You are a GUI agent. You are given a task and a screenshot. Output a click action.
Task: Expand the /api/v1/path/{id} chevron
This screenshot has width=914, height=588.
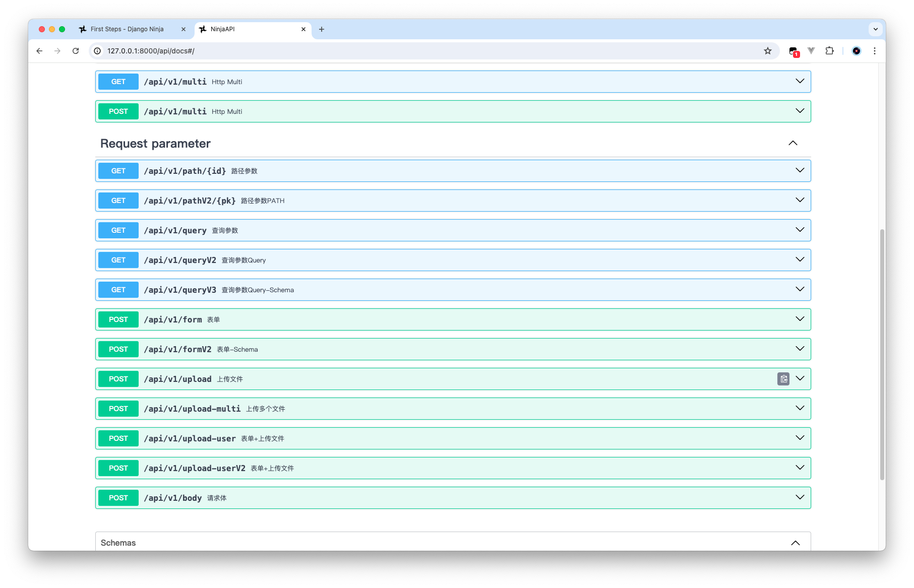click(800, 171)
